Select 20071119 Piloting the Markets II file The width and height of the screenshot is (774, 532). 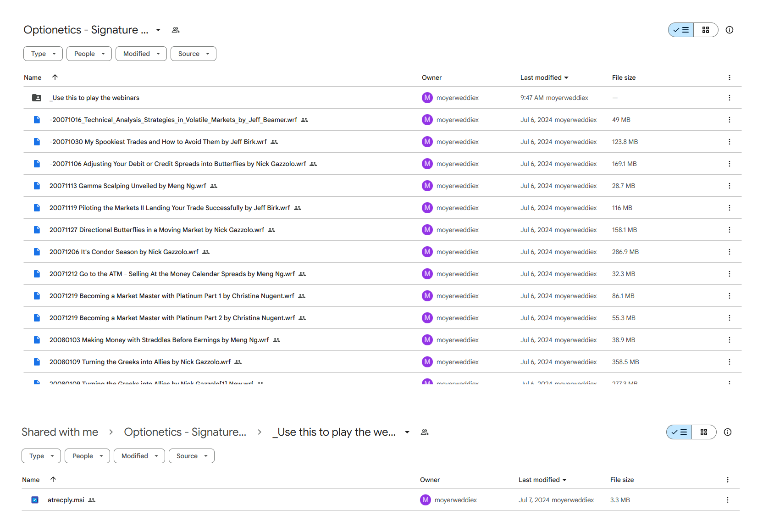[382, 208]
